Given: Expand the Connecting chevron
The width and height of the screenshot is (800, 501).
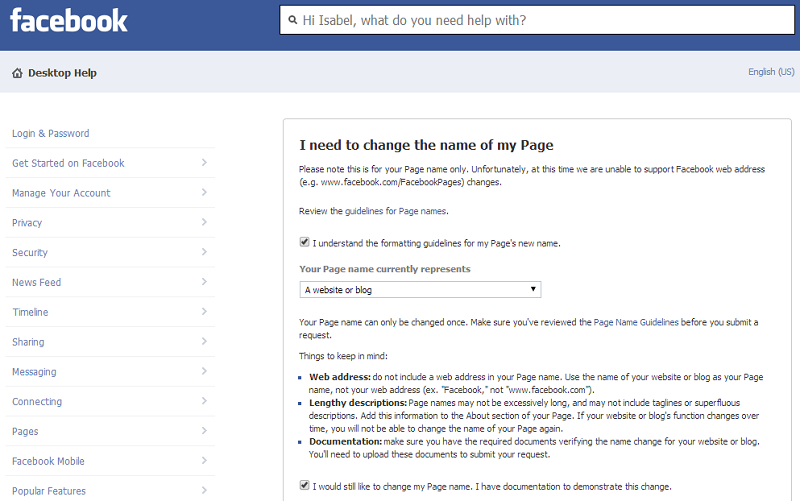Looking at the screenshot, I should (x=204, y=400).
